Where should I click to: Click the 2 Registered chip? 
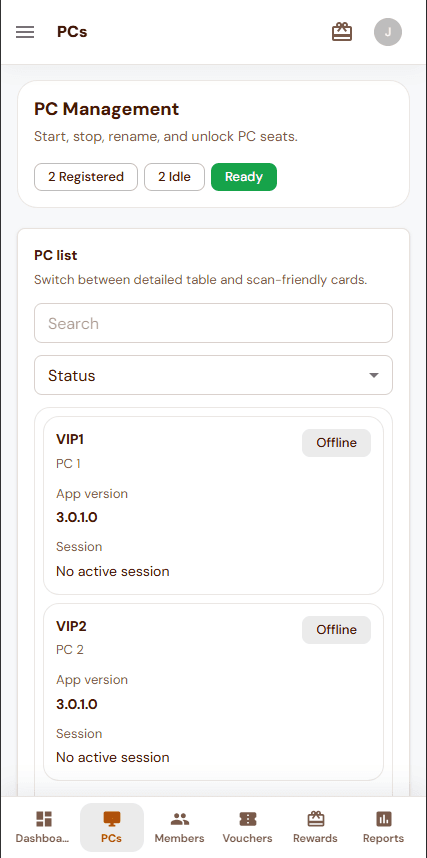tap(86, 177)
